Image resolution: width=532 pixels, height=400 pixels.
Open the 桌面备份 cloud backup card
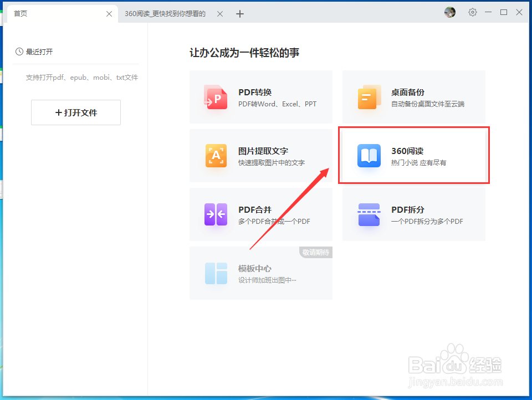tap(413, 96)
